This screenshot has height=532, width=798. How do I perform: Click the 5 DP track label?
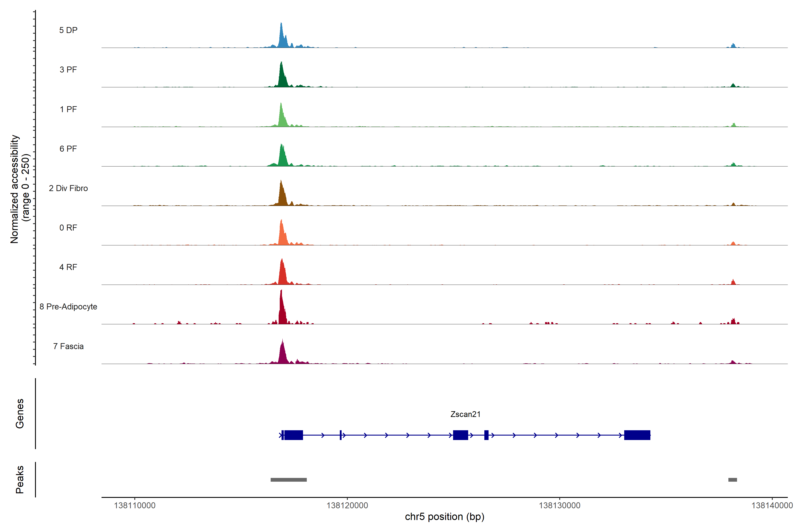(x=68, y=30)
